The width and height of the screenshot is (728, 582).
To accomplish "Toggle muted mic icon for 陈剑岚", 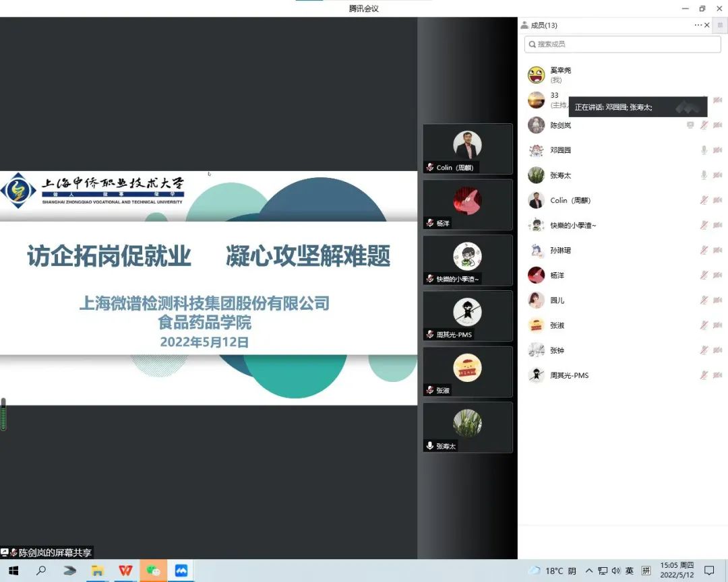I will [704, 125].
